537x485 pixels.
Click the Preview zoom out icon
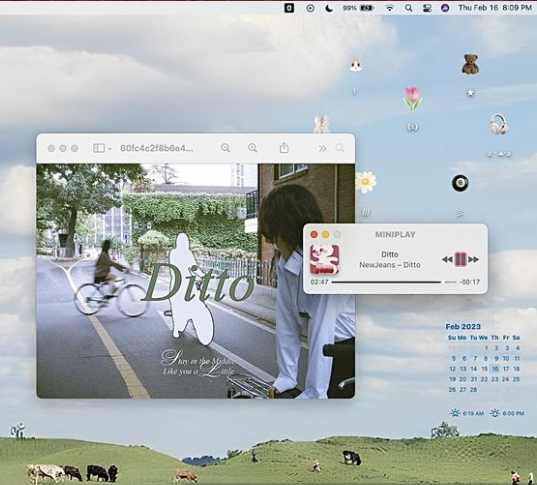tap(225, 148)
